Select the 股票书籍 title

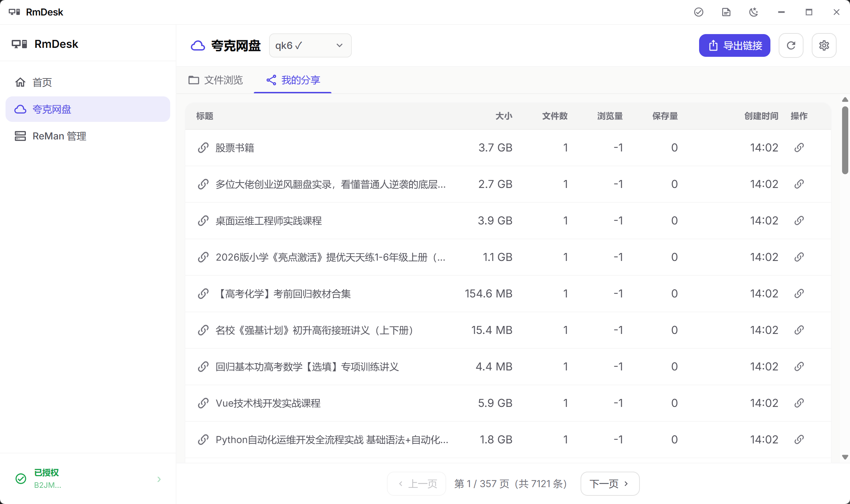pyautogui.click(x=235, y=148)
